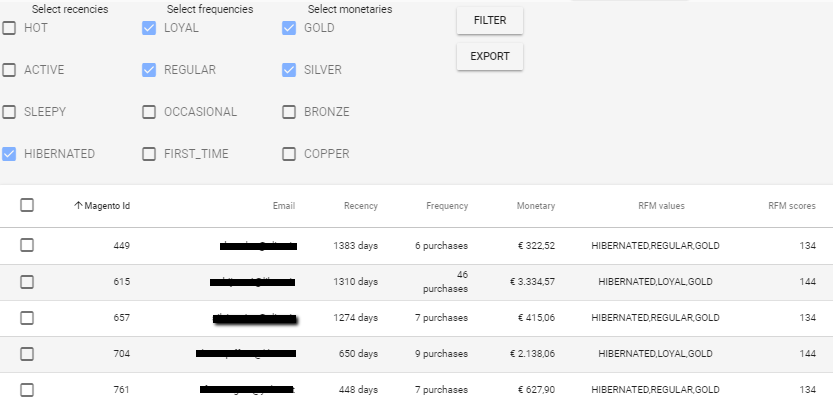Click the sort arrow beside Magento Id
Viewport: 833px width, 407px height.
coord(78,206)
